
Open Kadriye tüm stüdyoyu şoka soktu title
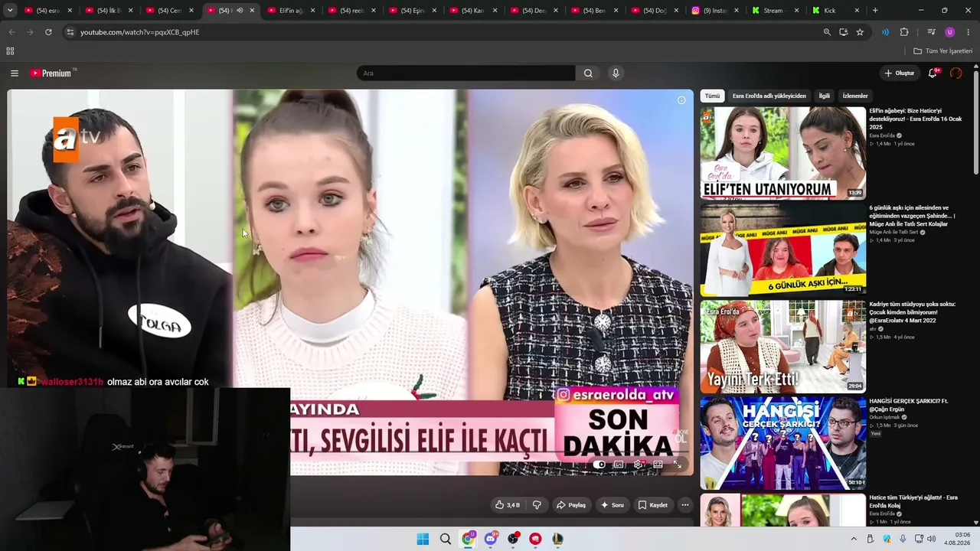912,312
